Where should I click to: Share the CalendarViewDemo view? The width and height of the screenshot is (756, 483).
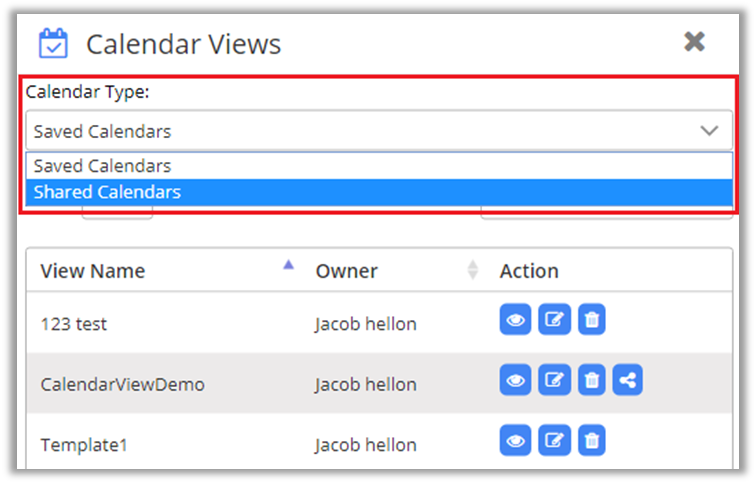point(629,381)
